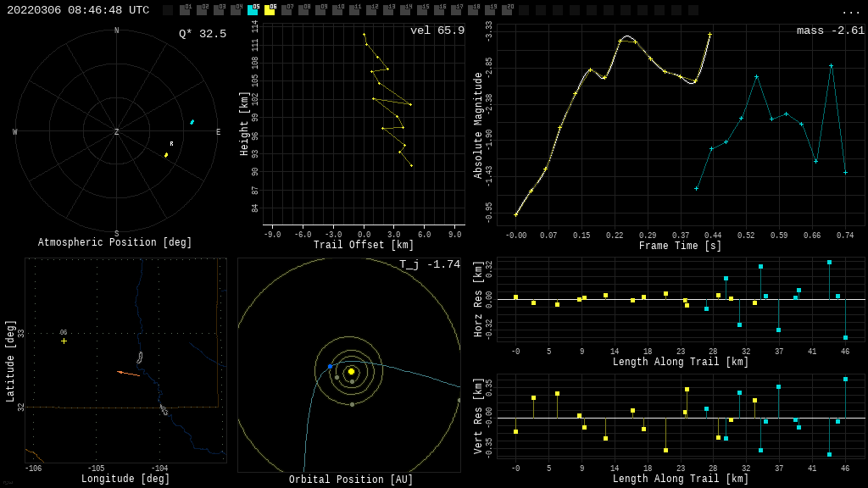The width and height of the screenshot is (868, 488).
Task: Enable the camera 01 square
Action: point(185,10)
